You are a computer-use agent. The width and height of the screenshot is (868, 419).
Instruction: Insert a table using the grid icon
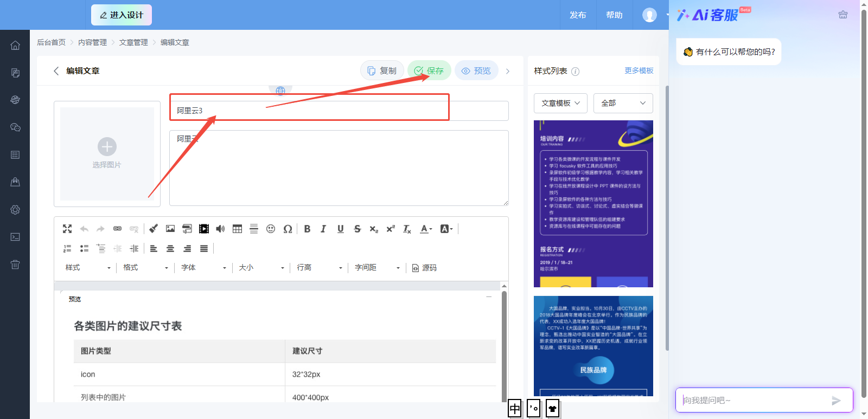pos(237,229)
